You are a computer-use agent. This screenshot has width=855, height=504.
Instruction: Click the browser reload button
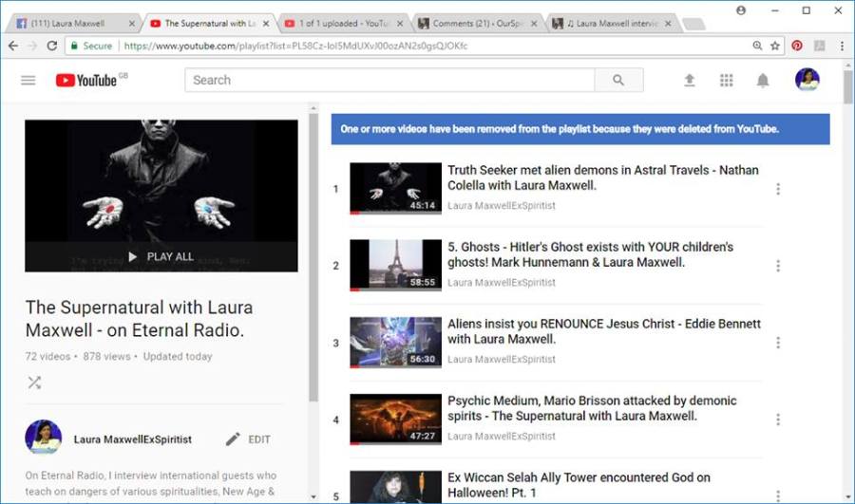51,46
